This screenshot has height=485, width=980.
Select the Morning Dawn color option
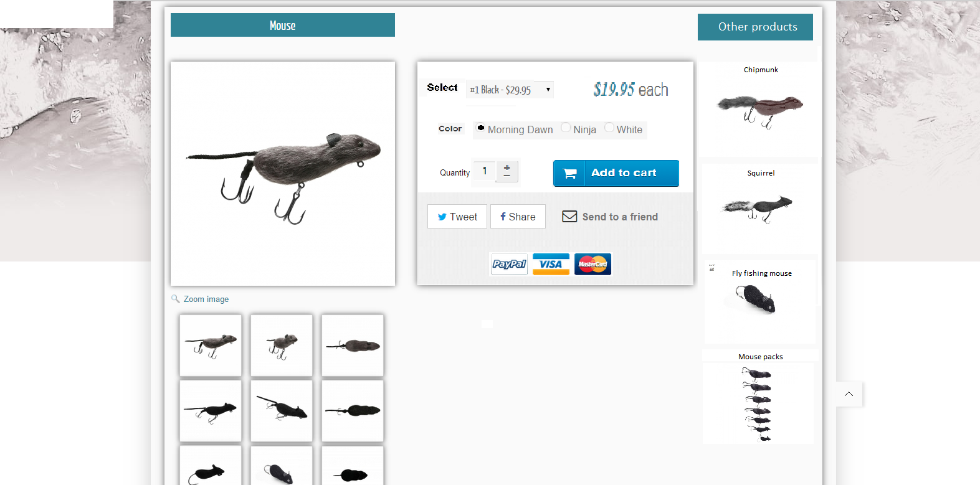tap(481, 128)
